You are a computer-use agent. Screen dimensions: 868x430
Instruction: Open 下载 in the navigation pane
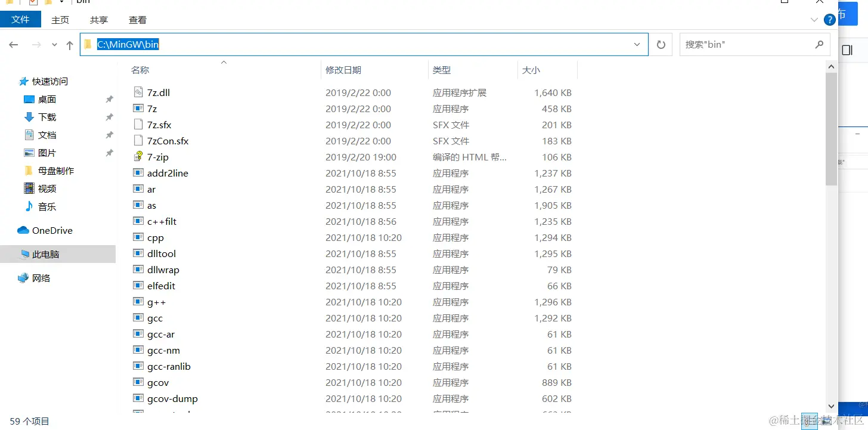(47, 117)
